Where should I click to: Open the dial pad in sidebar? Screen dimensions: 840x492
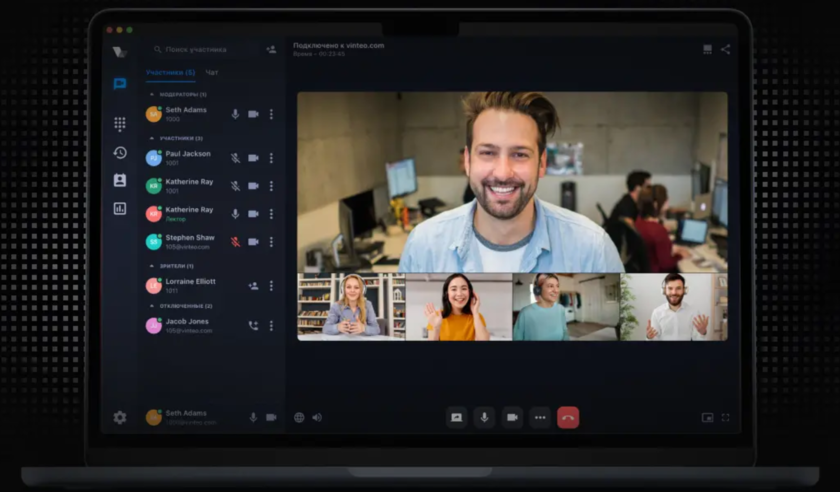(x=120, y=124)
